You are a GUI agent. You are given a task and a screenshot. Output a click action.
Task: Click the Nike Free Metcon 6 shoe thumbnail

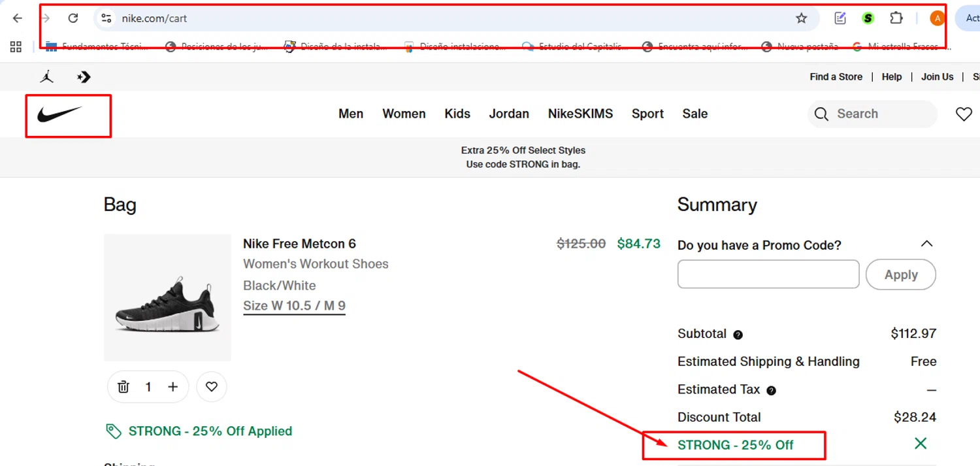(167, 297)
